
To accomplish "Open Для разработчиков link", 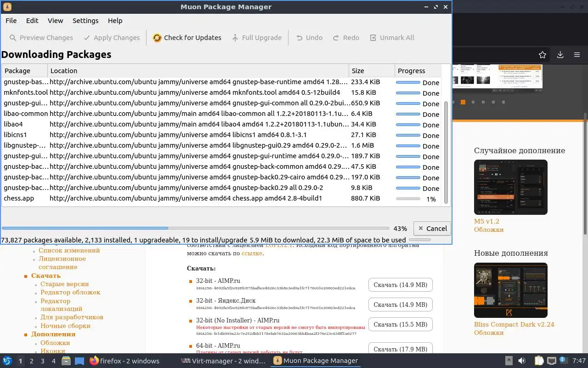I will click(x=72, y=317).
